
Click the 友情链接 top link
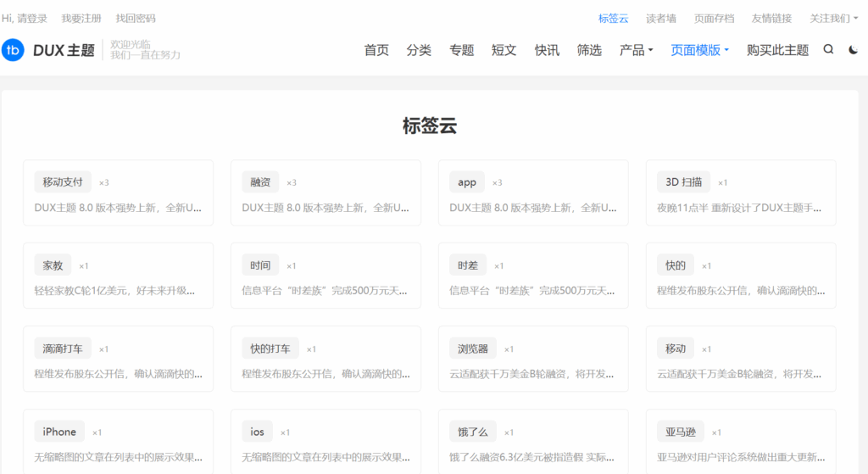(x=771, y=18)
